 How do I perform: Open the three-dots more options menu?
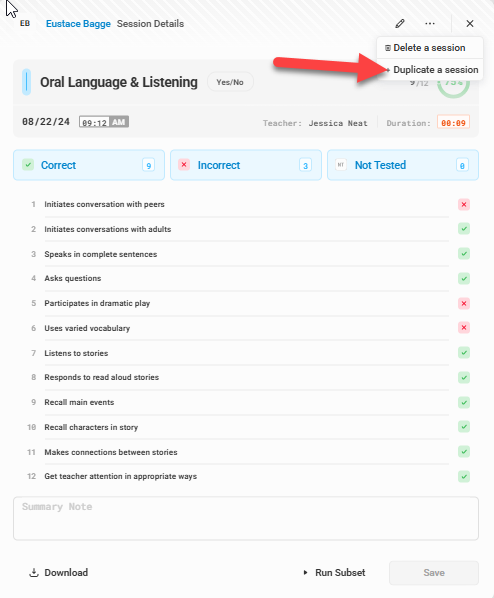[x=430, y=24]
